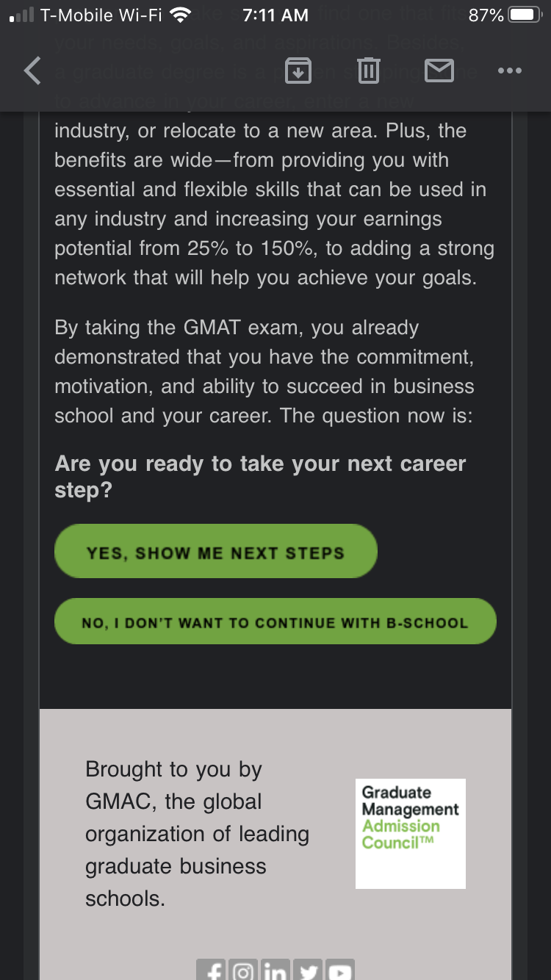This screenshot has width=551, height=980.
Task: Archive this email with the archive icon
Action: tap(298, 71)
